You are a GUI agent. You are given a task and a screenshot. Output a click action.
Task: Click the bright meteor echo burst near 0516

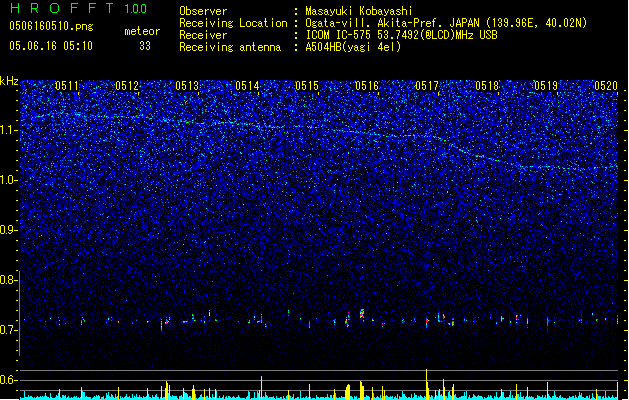[x=362, y=314]
